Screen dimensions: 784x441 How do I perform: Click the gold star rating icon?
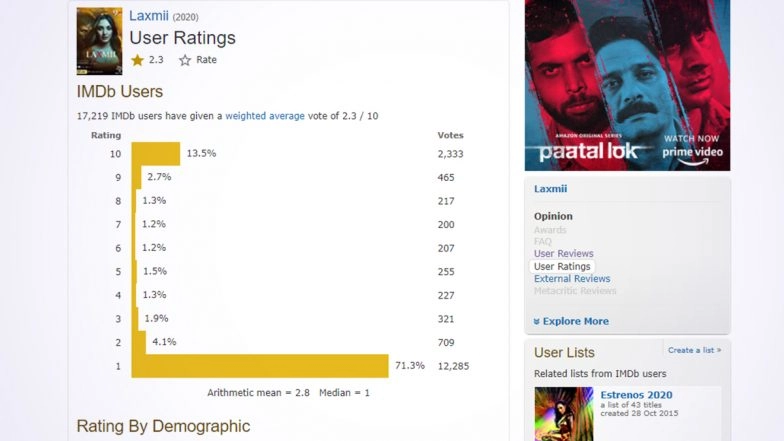click(x=138, y=60)
